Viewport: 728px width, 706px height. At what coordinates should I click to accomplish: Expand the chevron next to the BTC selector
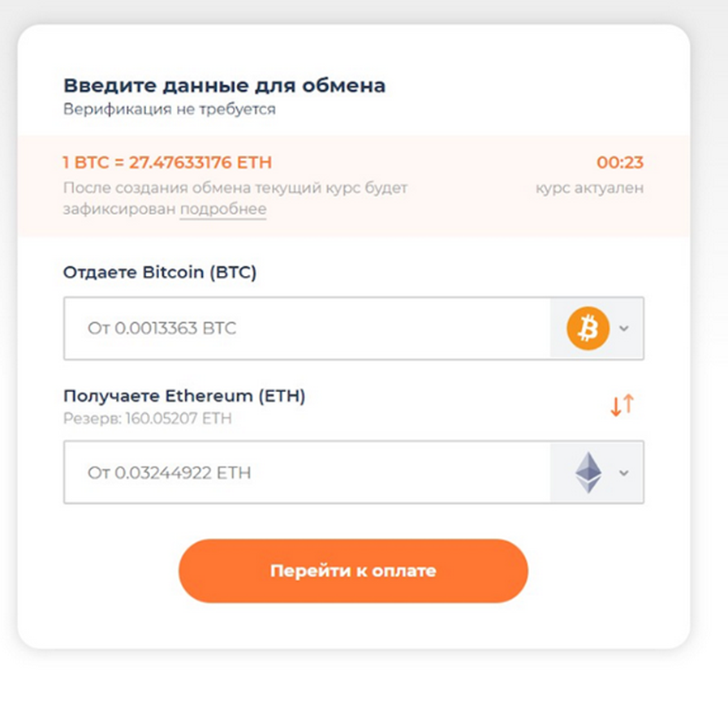tap(623, 328)
